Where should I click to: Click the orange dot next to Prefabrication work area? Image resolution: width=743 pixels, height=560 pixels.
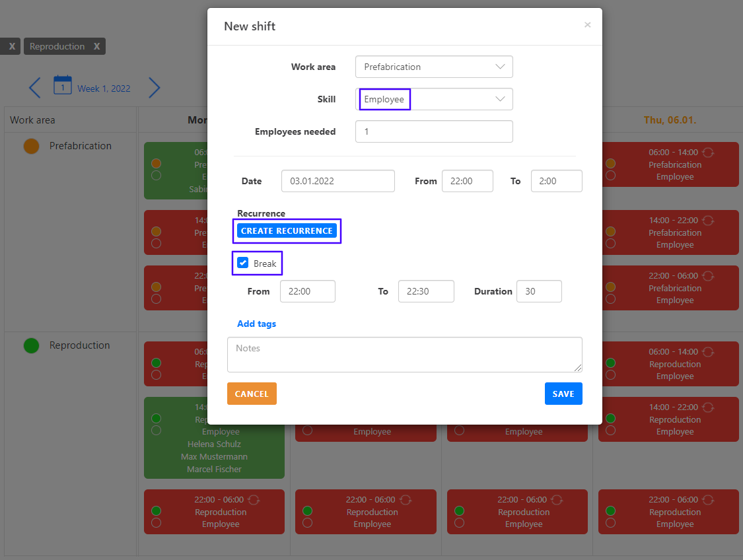pos(31,146)
